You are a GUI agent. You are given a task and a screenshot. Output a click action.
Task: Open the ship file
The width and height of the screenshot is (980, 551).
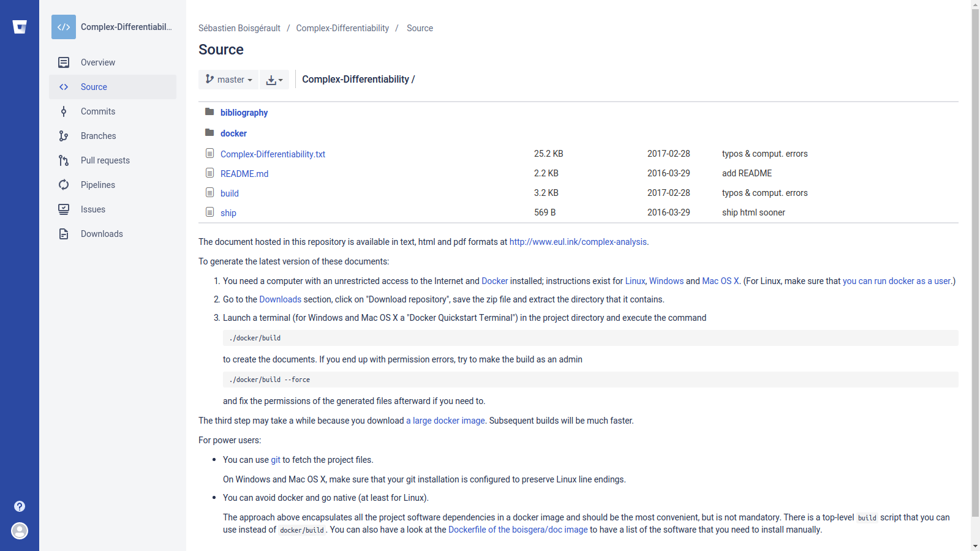point(228,213)
